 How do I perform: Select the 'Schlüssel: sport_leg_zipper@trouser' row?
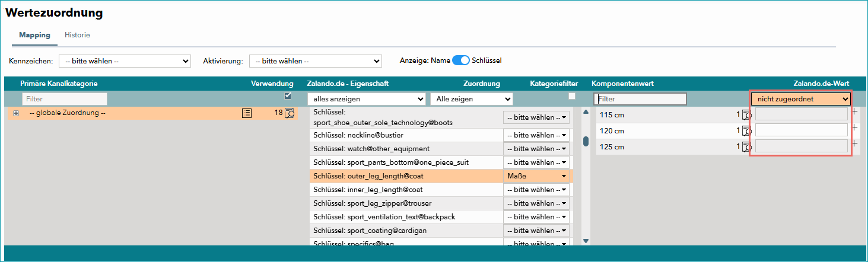pos(441,203)
